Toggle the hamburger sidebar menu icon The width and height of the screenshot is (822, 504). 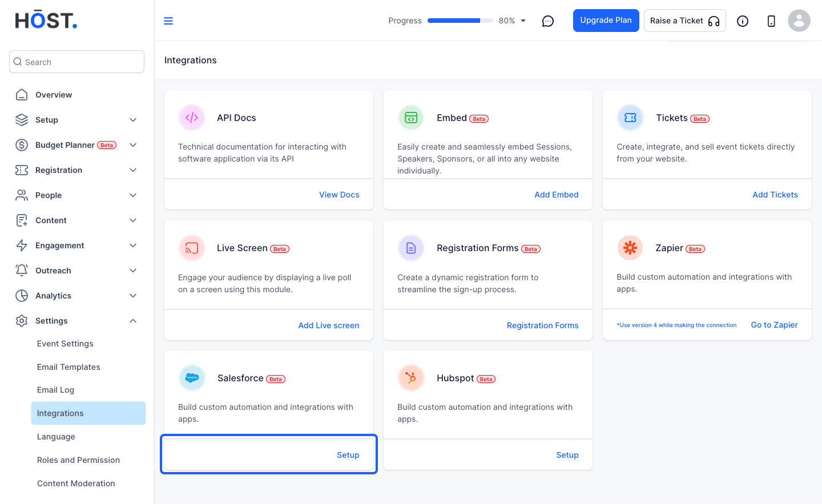(x=168, y=21)
